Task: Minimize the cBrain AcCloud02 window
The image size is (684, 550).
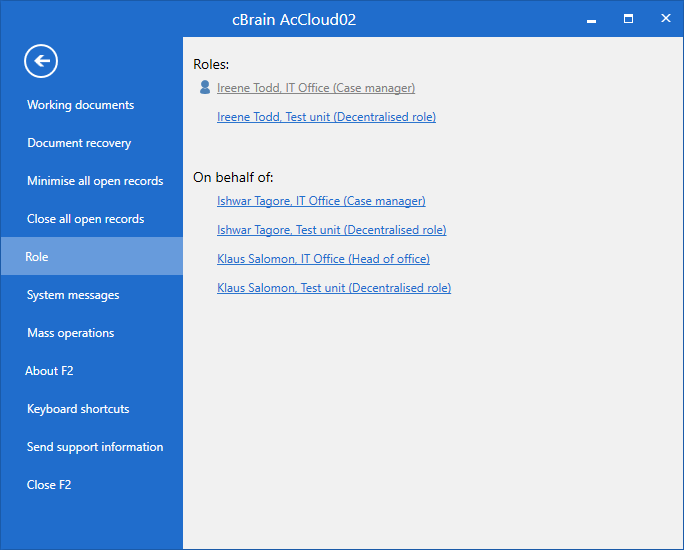Action: pos(591,19)
